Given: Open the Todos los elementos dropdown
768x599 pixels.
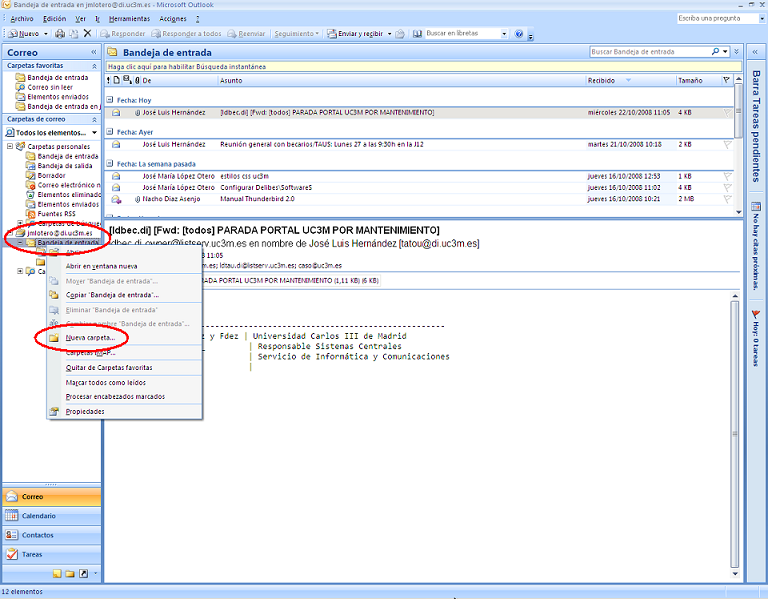Looking at the screenshot, I should 94,133.
